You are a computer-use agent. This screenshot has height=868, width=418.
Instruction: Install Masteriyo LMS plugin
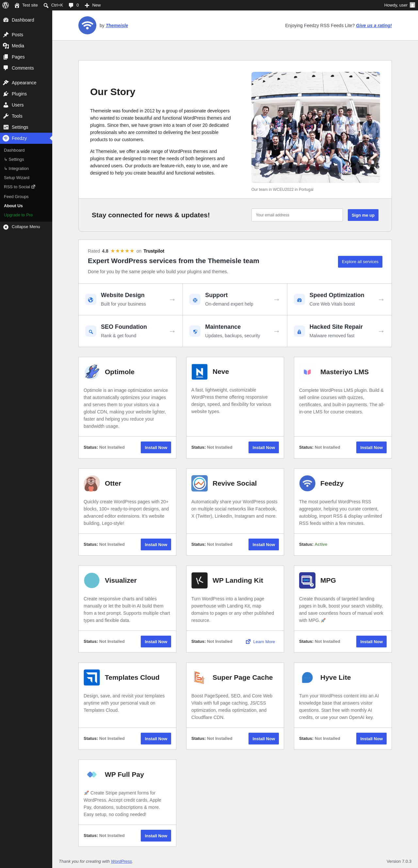pos(371,447)
